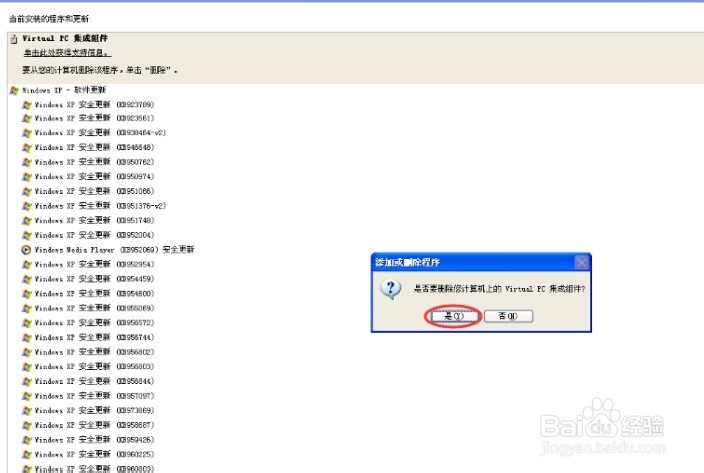The height and width of the screenshot is (473, 704).
Task: Click icon of security update KB955069
Action: pos(27,308)
